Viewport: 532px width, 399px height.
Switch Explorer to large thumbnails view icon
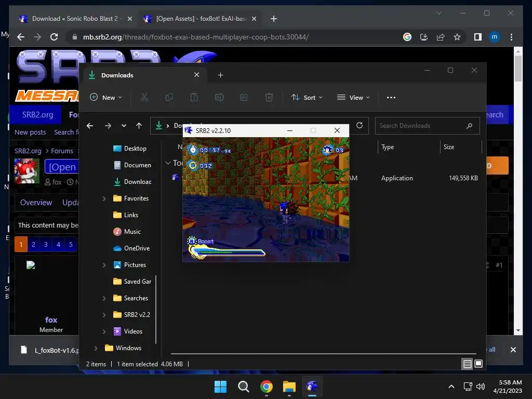pos(478,364)
